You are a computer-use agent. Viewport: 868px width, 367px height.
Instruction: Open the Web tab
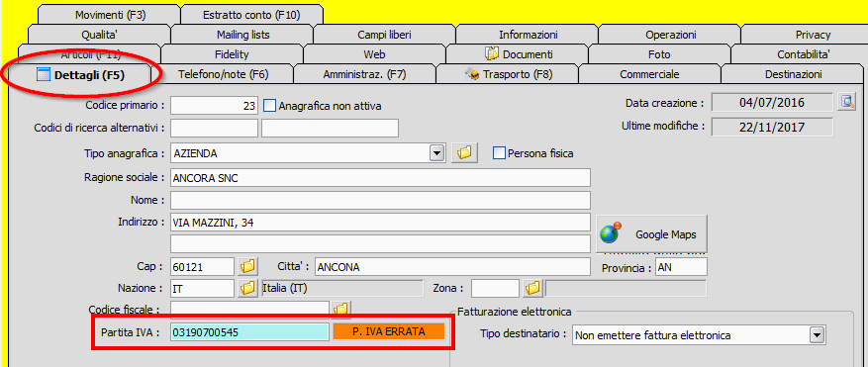click(x=374, y=54)
